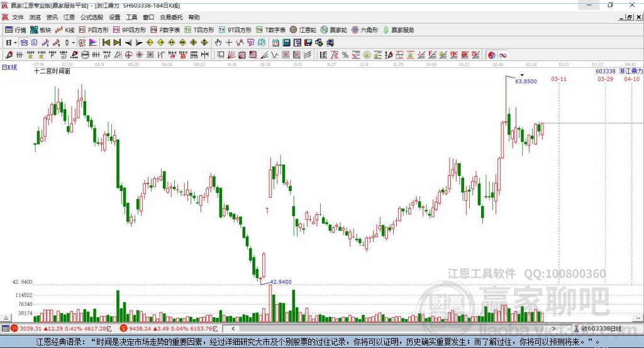Screen dimensions: 644x348
Task: Click the first yellow diamond navigation icon
Action: pos(150,43)
